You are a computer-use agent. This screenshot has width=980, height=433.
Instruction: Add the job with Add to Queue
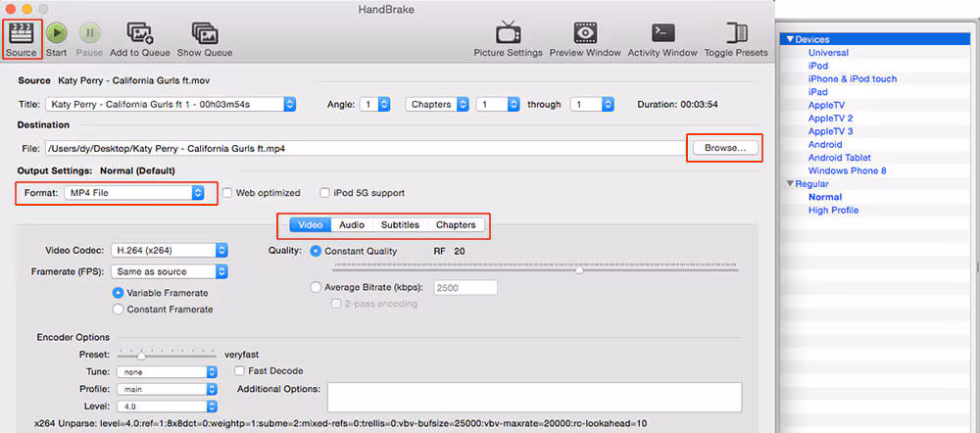pos(140,33)
